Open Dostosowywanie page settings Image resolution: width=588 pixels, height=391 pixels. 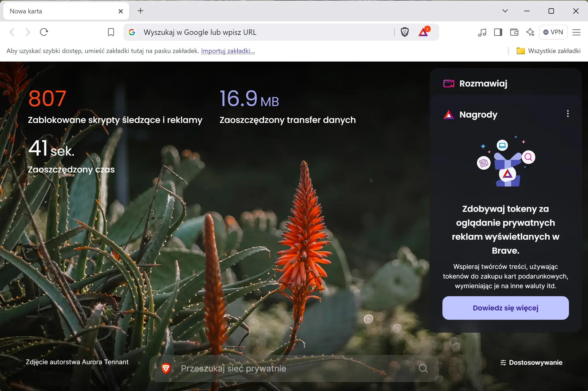[531, 363]
